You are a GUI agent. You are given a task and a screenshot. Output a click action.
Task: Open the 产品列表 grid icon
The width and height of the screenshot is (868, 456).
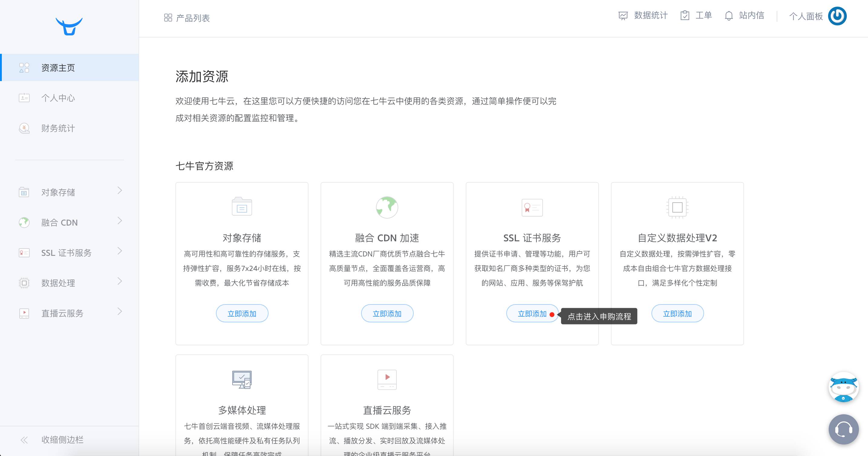tap(168, 18)
